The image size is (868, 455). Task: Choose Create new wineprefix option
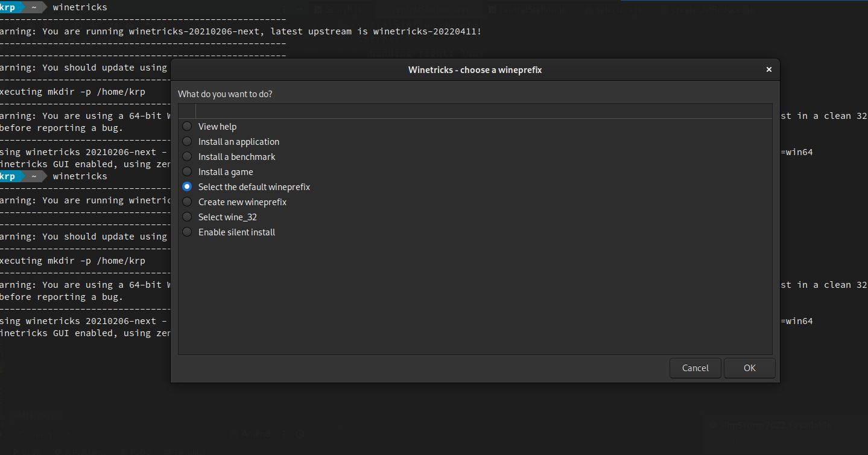coord(187,202)
